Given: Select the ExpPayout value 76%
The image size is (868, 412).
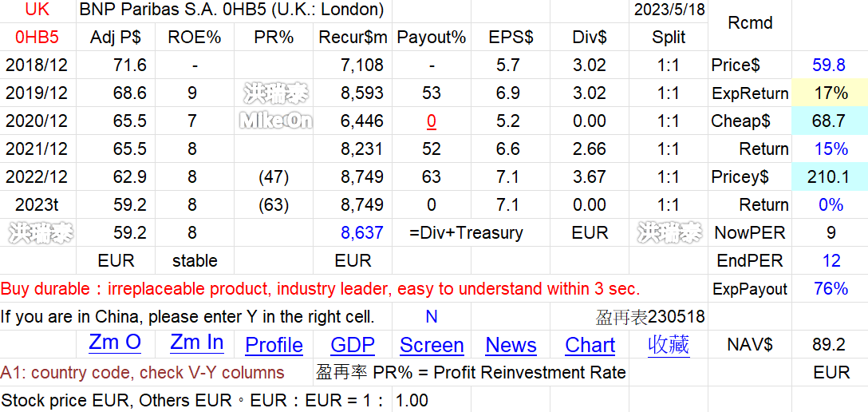Looking at the screenshot, I should coord(829,288).
